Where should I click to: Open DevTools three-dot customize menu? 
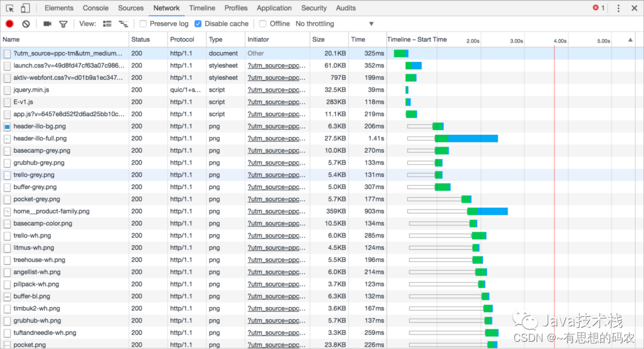click(618, 8)
